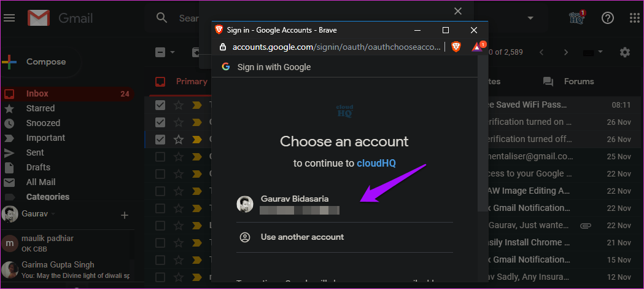
Task: Click the Gaurav Bidasaria profile picture
Action: tap(245, 204)
